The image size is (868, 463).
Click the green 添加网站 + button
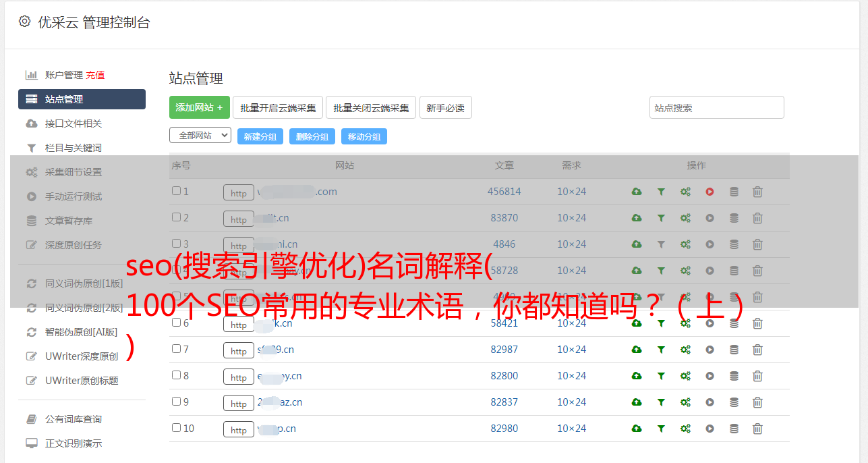(200, 107)
